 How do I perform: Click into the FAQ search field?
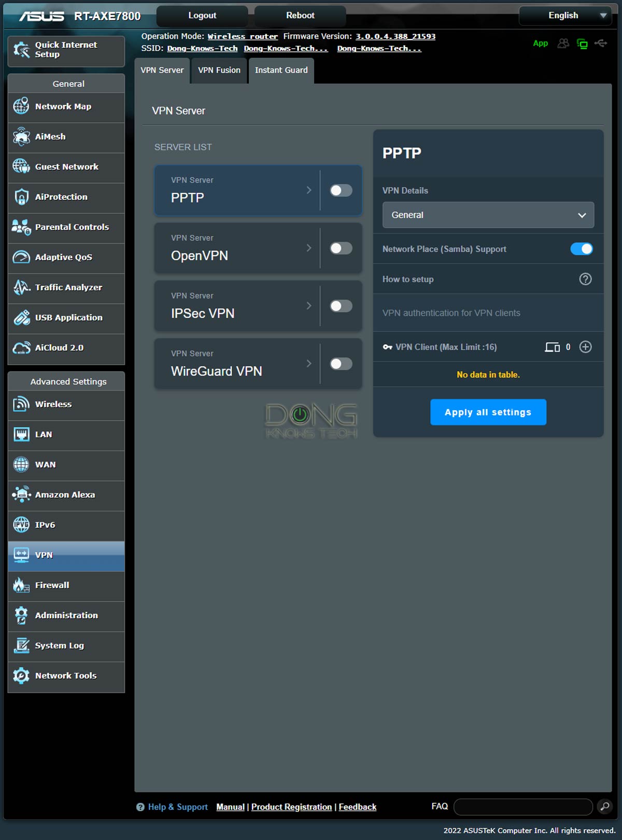tap(523, 807)
